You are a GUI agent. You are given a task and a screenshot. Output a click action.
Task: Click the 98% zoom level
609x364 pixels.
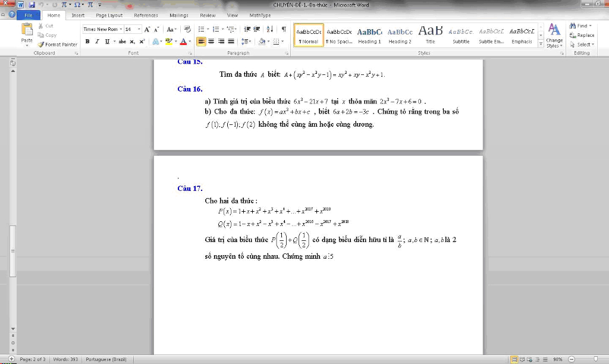coord(558,359)
